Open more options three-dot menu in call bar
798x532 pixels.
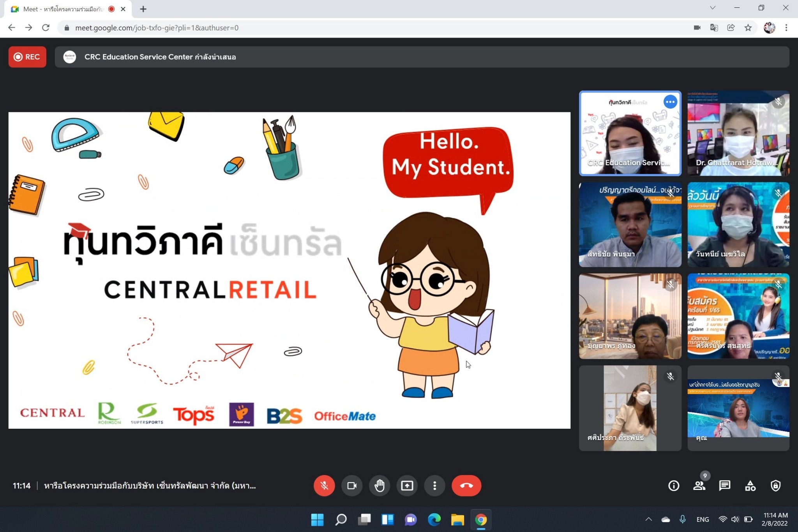(434, 486)
